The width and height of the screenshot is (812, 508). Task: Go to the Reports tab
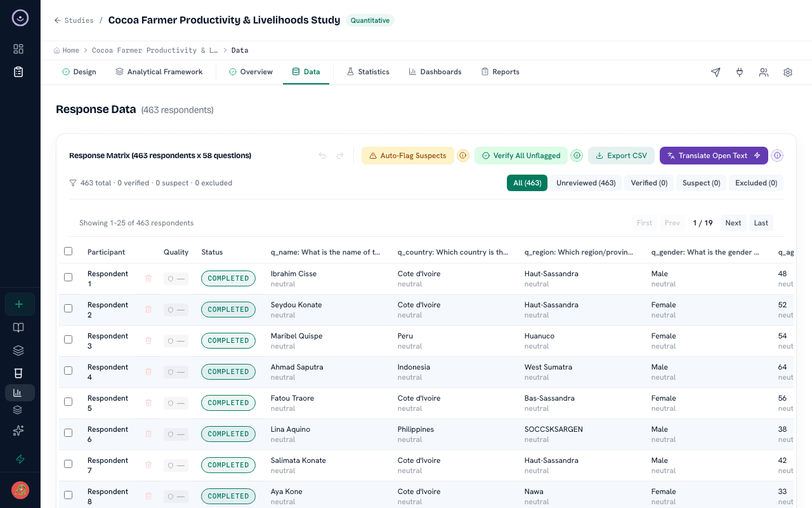(x=500, y=72)
